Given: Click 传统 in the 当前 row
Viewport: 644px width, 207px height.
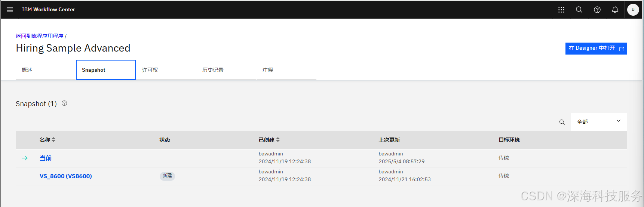Looking at the screenshot, I should point(504,158).
